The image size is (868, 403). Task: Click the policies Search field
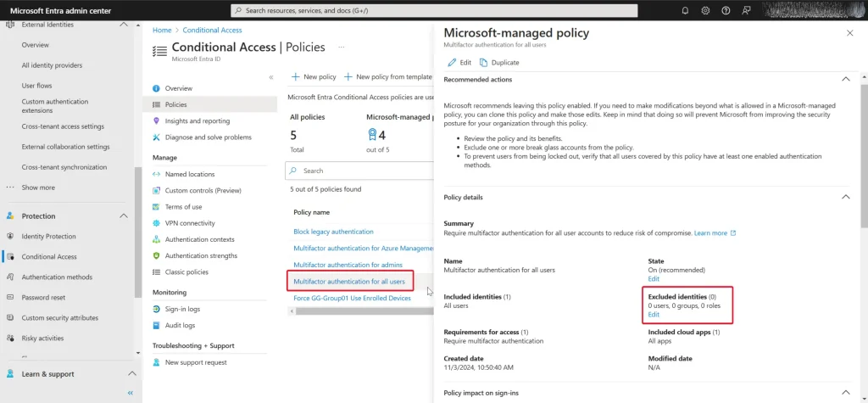(x=359, y=171)
